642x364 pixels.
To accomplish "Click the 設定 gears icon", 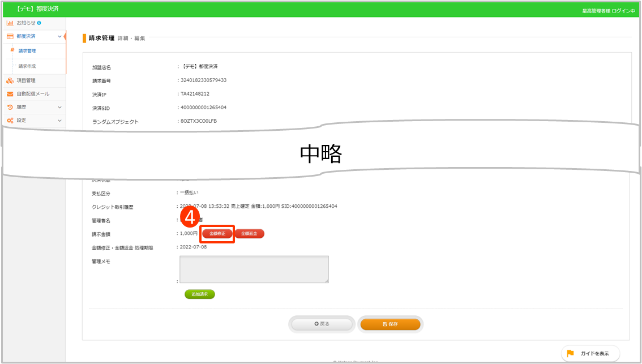I will [10, 121].
